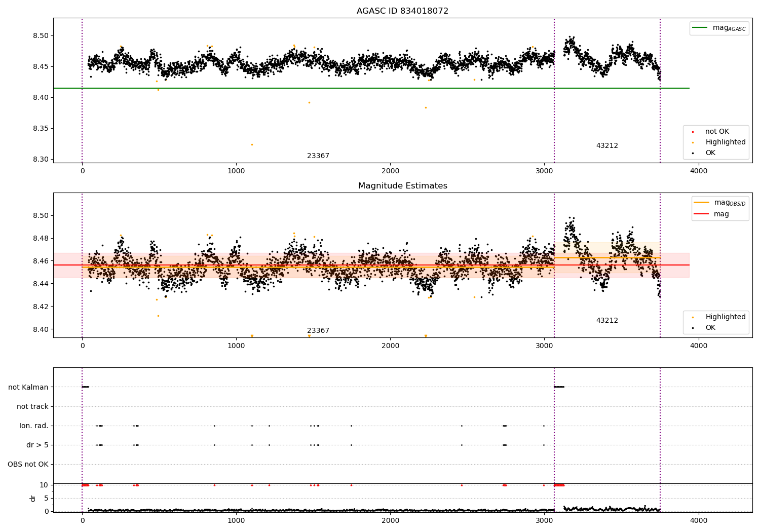Select the mag AGASC legend label

coord(729,28)
